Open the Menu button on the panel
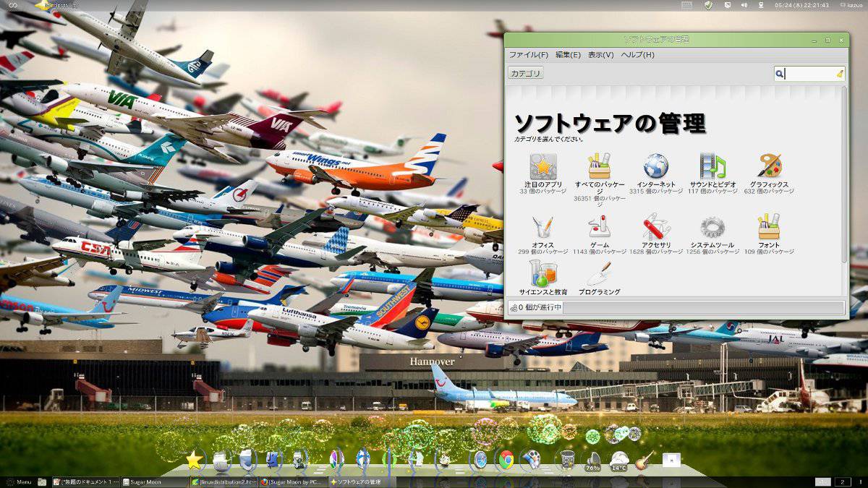Image resolution: width=868 pixels, height=488 pixels. (18, 482)
